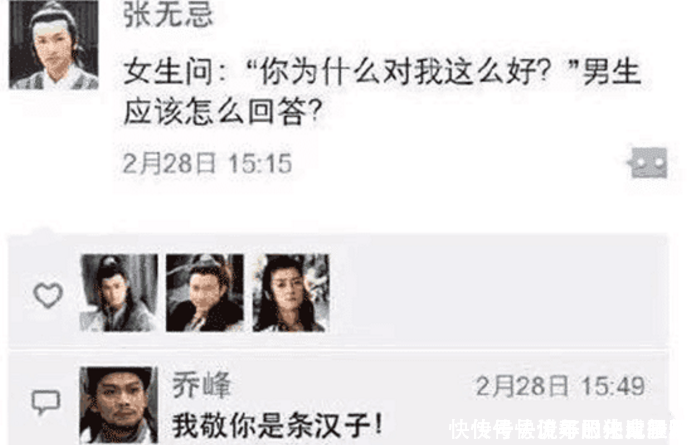This screenshot has height=445, width=696.
Task: Click the watermark text at bottom right
Action: coord(560,430)
